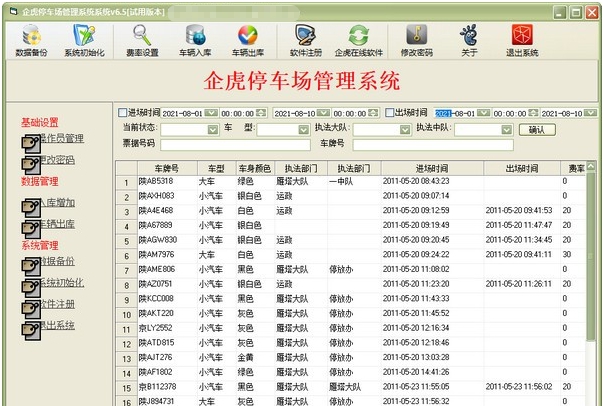
Task: Expand the 当前状态 dropdown
Action: point(213,130)
